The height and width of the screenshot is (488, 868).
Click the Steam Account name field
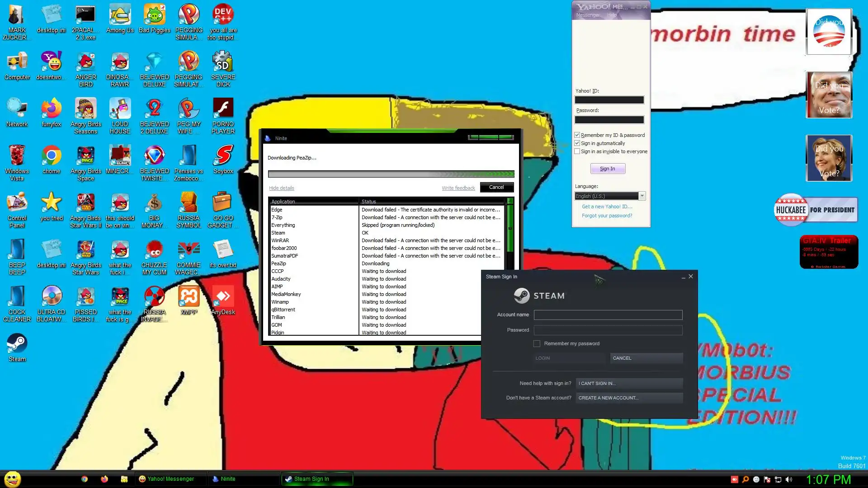(x=608, y=315)
